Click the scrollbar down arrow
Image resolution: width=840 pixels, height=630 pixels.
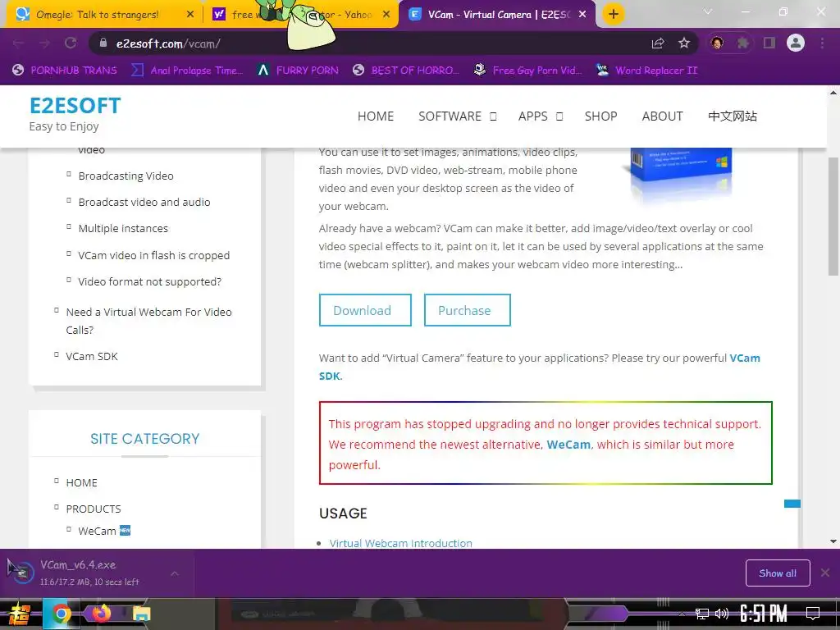click(x=833, y=541)
